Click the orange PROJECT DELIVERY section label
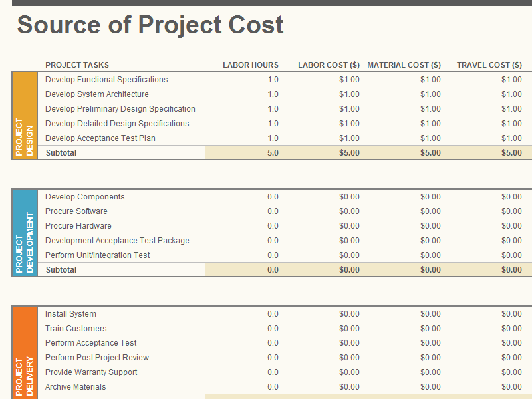The height and width of the screenshot is (399, 532). click(x=25, y=352)
